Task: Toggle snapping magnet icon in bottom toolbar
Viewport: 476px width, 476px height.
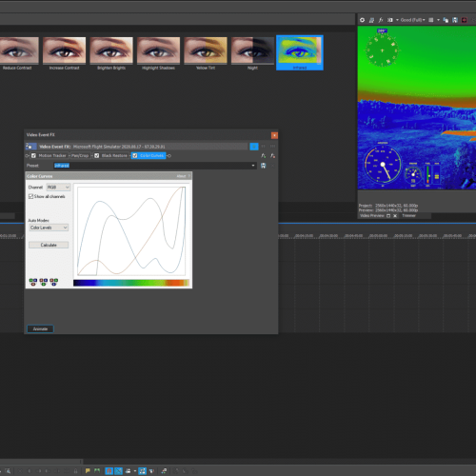Action: tap(109, 471)
